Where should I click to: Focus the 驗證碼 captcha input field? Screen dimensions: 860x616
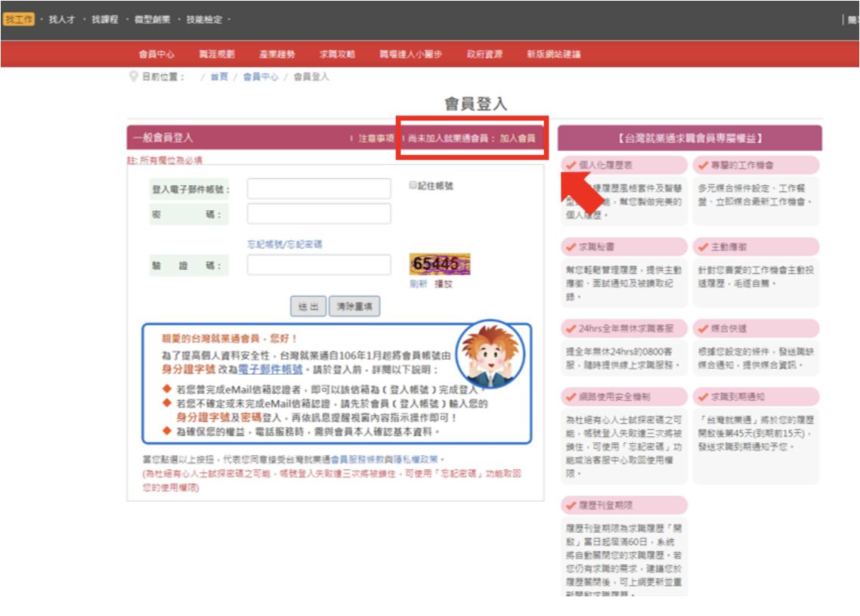319,265
